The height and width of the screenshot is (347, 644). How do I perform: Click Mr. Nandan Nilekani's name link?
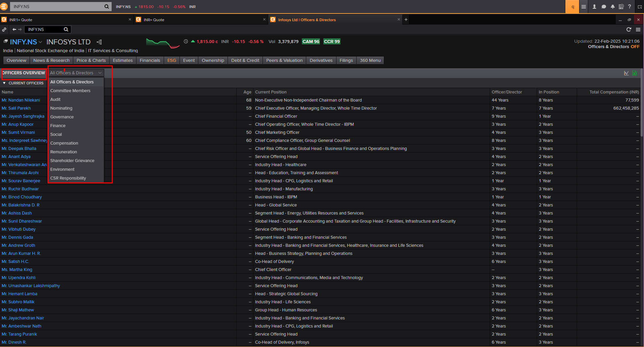(x=21, y=100)
